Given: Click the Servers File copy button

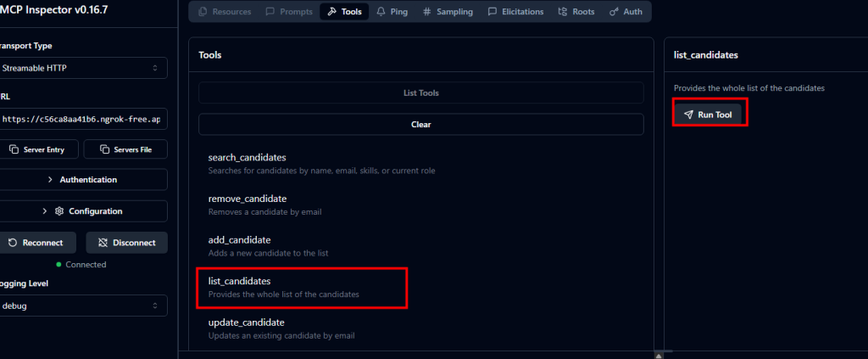Looking at the screenshot, I should click(126, 149).
